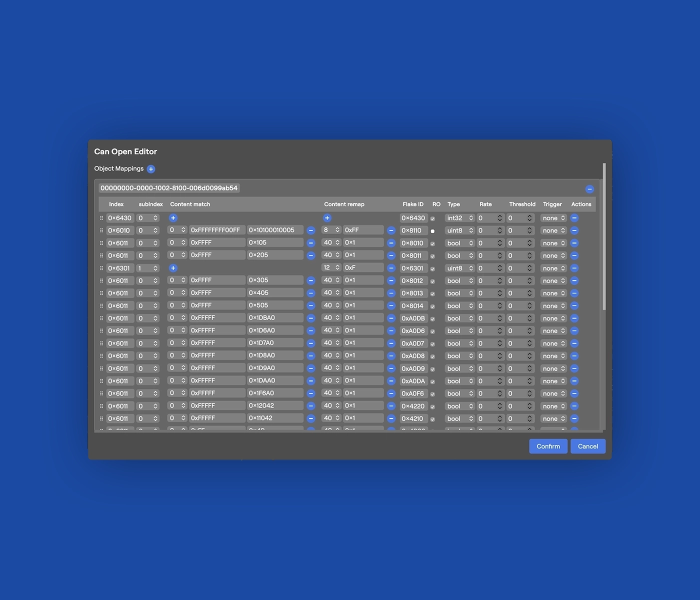Open the Type dropdown showing int32
Image resolution: width=700 pixels, height=600 pixels.
pyautogui.click(x=459, y=218)
